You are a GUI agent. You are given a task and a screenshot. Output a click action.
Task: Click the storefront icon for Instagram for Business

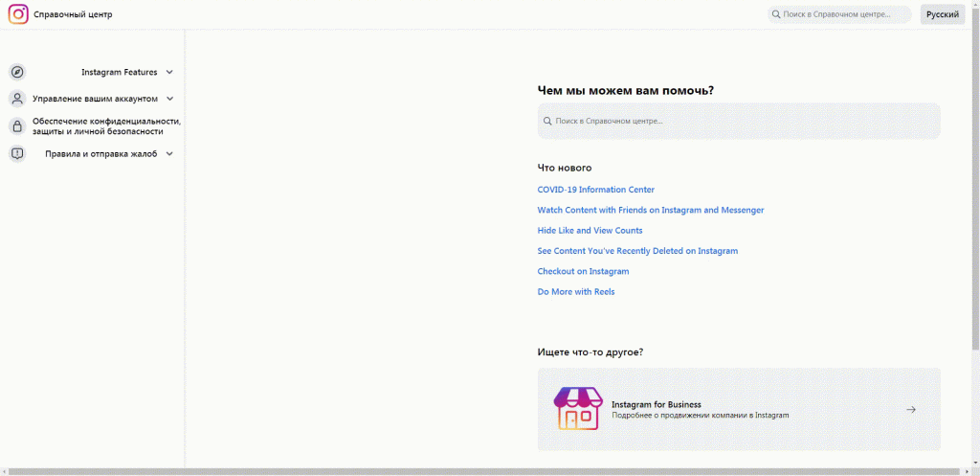click(578, 409)
